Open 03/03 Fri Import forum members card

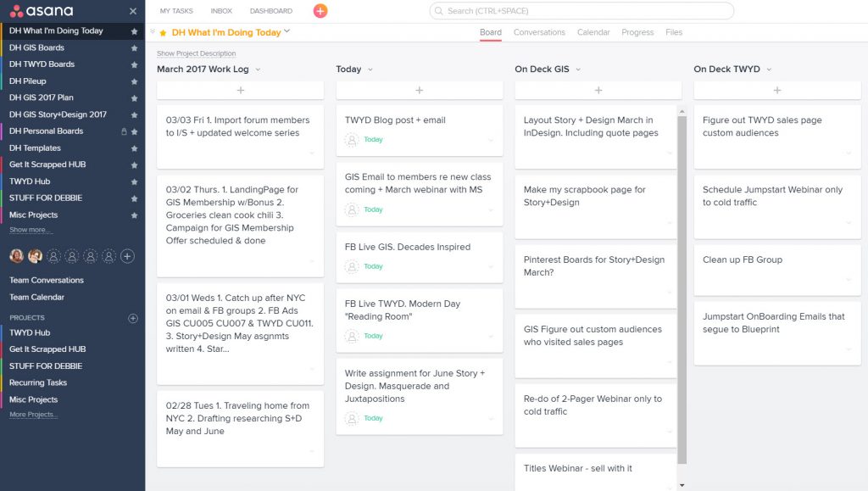[x=240, y=137]
